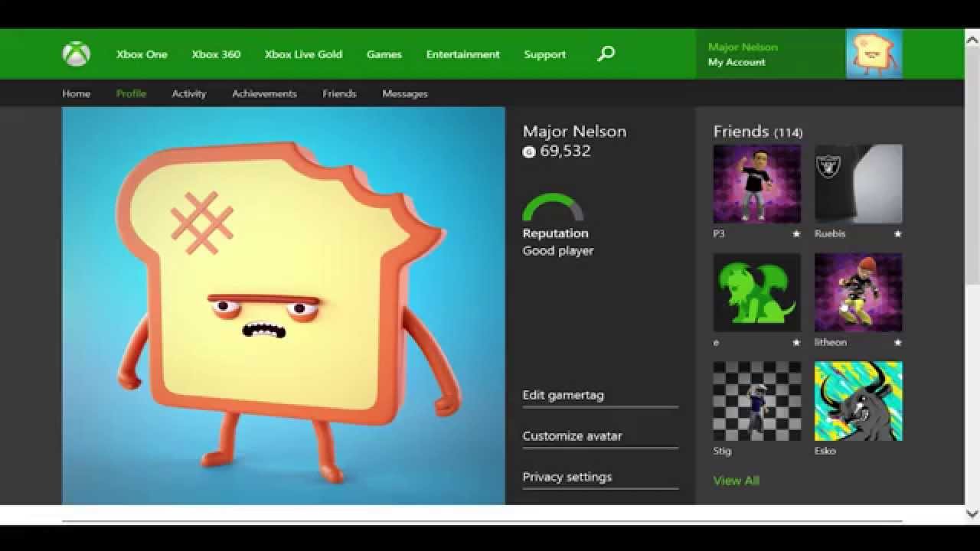Select Xbox 360 in the top navigation
This screenshot has height=551, width=980.
(x=216, y=54)
